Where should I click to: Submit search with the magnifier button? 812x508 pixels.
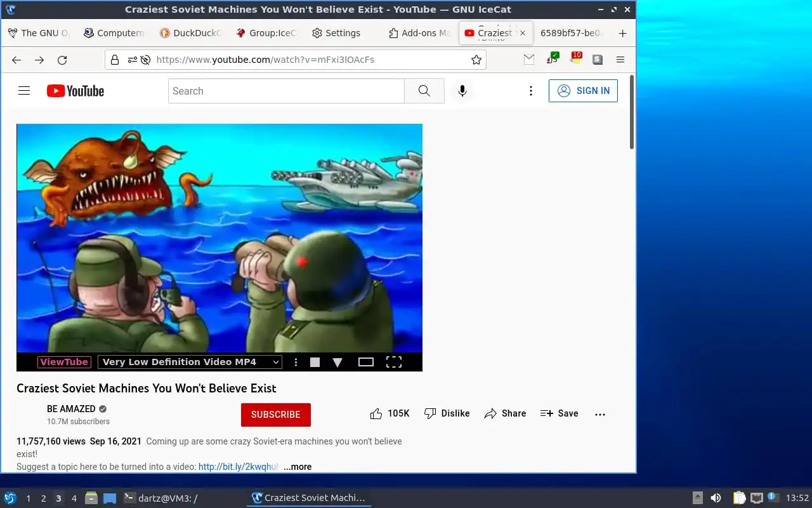(424, 91)
